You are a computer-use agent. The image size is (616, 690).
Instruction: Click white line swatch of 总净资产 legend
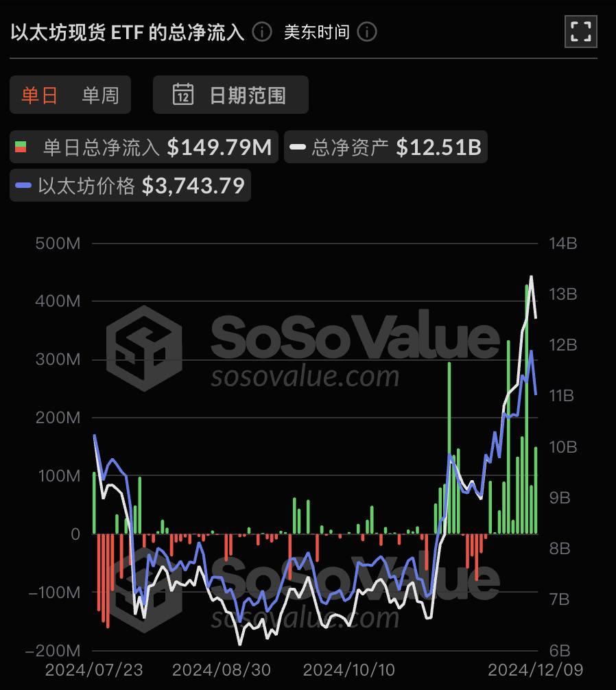click(298, 147)
